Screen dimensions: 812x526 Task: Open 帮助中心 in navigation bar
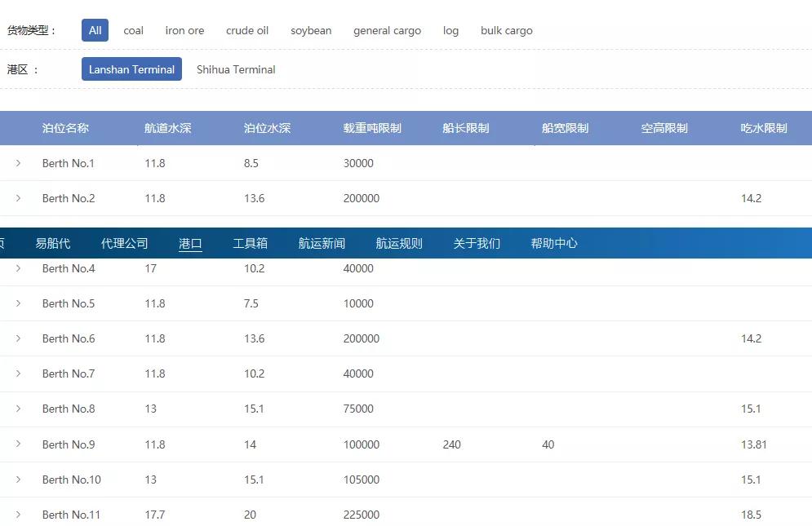(x=554, y=243)
